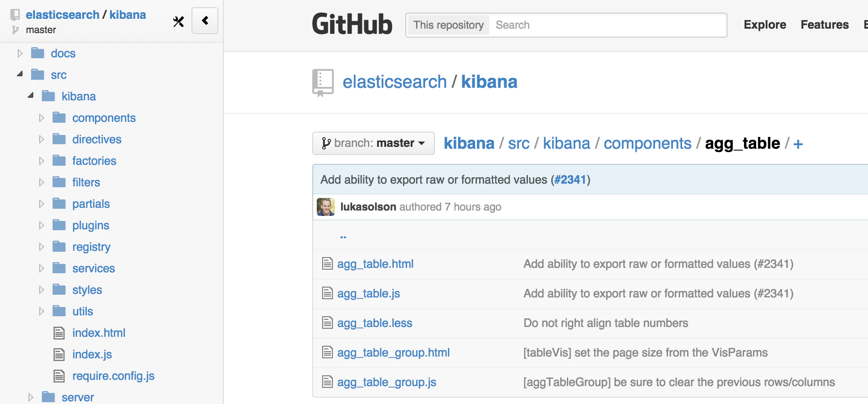The image size is (868, 404).
Task: Click the GitHub logo
Action: [352, 24]
